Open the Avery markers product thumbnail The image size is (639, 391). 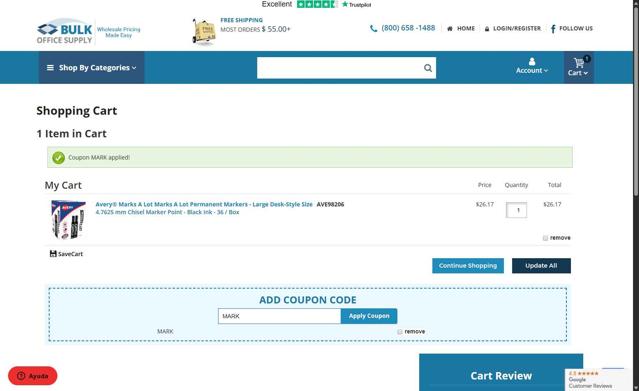click(x=68, y=219)
